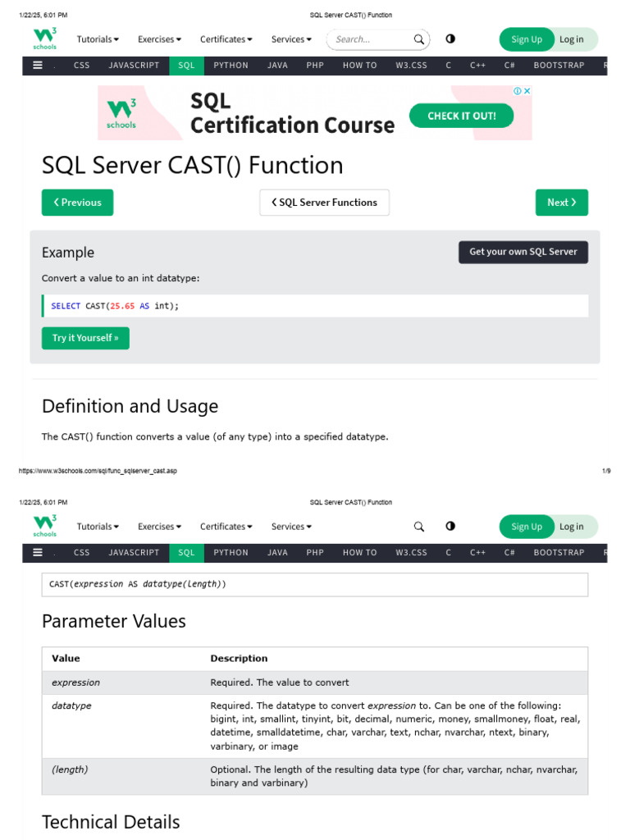This screenshot has height=840, width=630.
Task: Expand the Exercises dropdown in first page header
Action: pyautogui.click(x=159, y=39)
